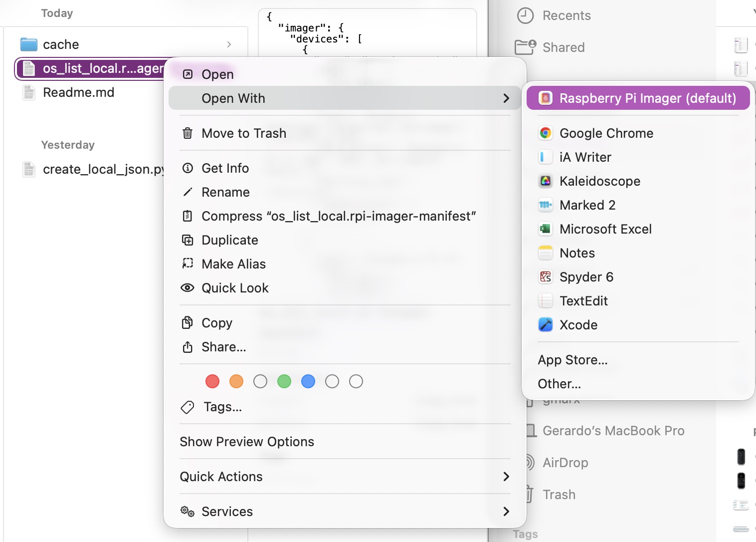The width and height of the screenshot is (756, 542).
Task: Select the Readme.md file
Action: (x=78, y=92)
